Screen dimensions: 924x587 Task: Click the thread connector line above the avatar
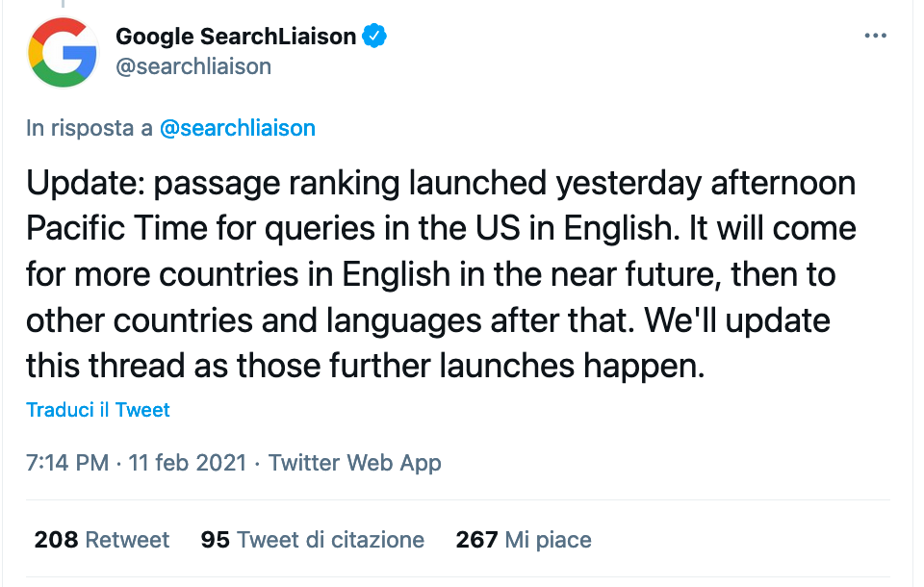coord(63,4)
